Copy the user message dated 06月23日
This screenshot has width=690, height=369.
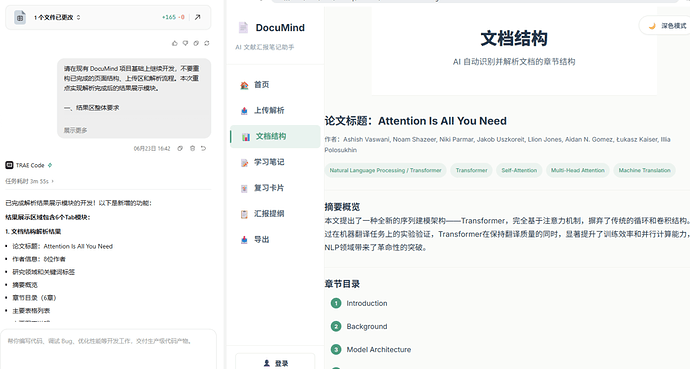180,149
